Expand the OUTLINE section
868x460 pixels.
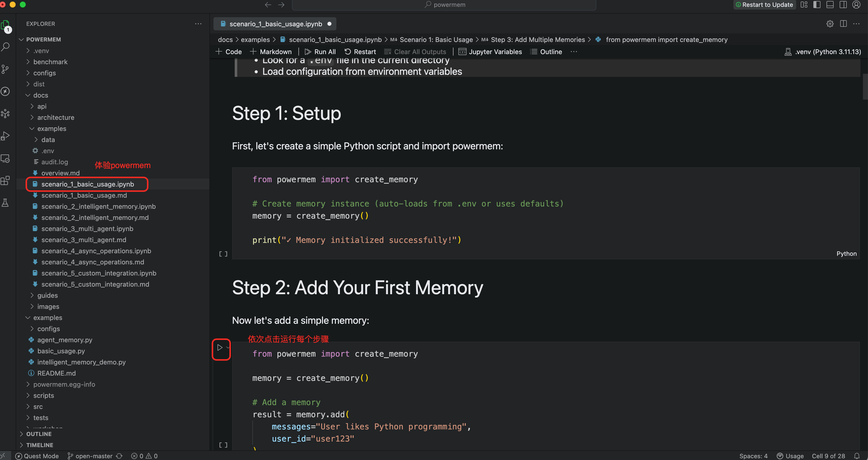point(39,434)
